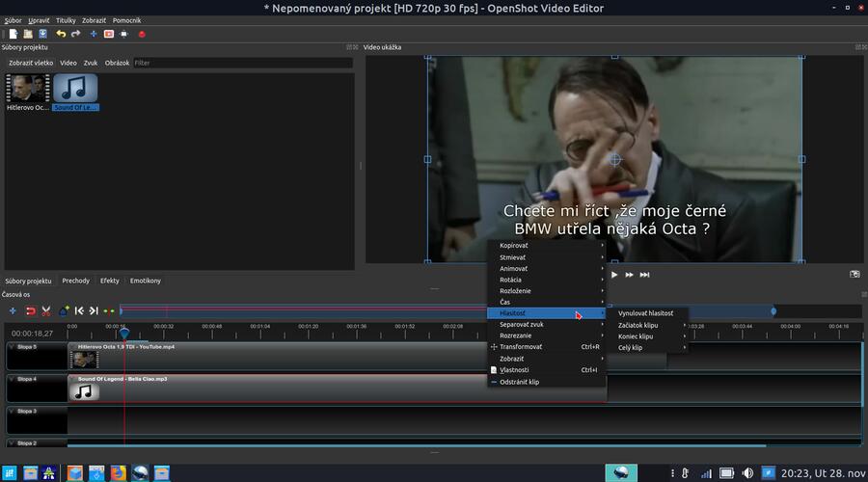
Task: Select the Sound Of Legend audio thumbnail
Action: [x=75, y=92]
